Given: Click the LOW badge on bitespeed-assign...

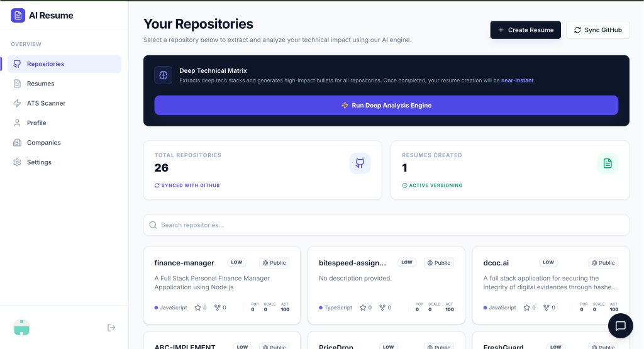Looking at the screenshot, I should click(x=407, y=262).
